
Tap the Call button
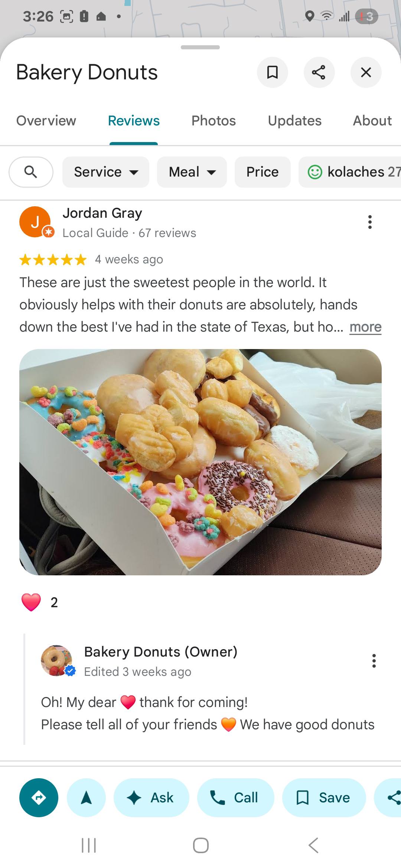click(236, 798)
